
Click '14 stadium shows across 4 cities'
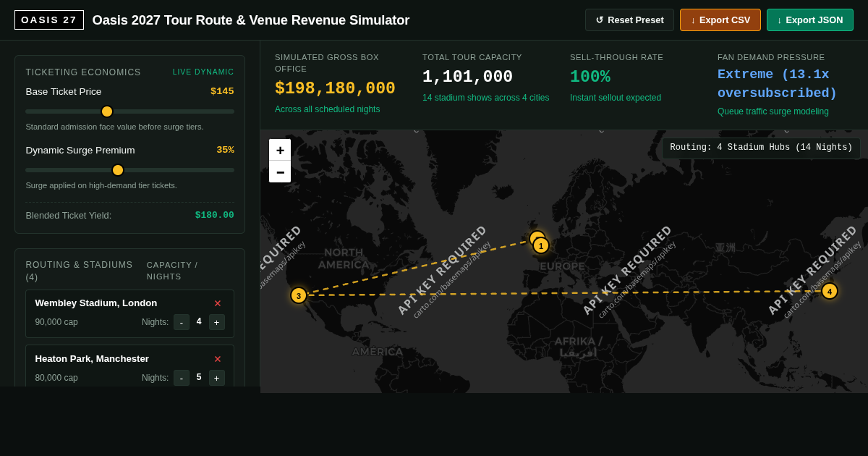pyautogui.click(x=486, y=98)
